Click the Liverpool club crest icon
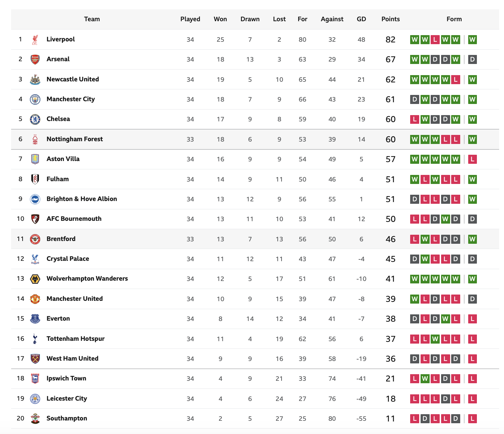The image size is (504, 434). pyautogui.click(x=35, y=40)
